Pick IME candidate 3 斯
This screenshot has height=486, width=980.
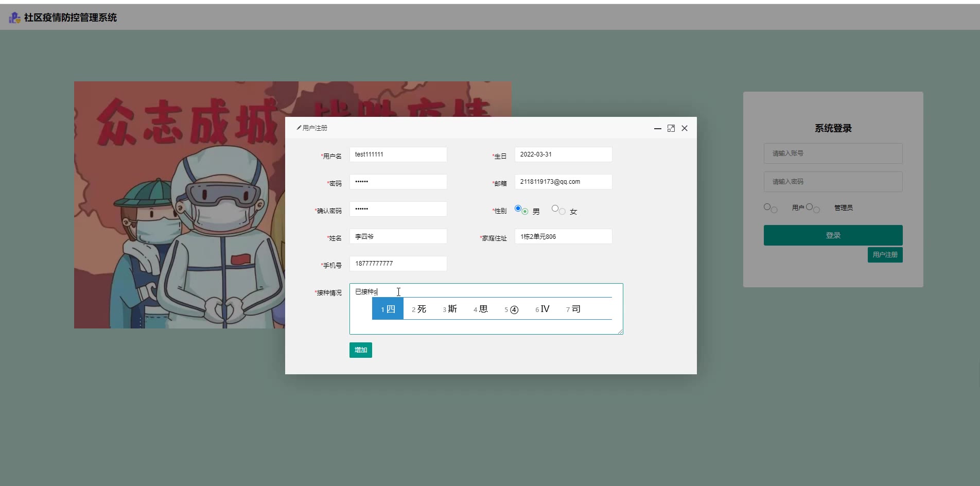tap(450, 309)
